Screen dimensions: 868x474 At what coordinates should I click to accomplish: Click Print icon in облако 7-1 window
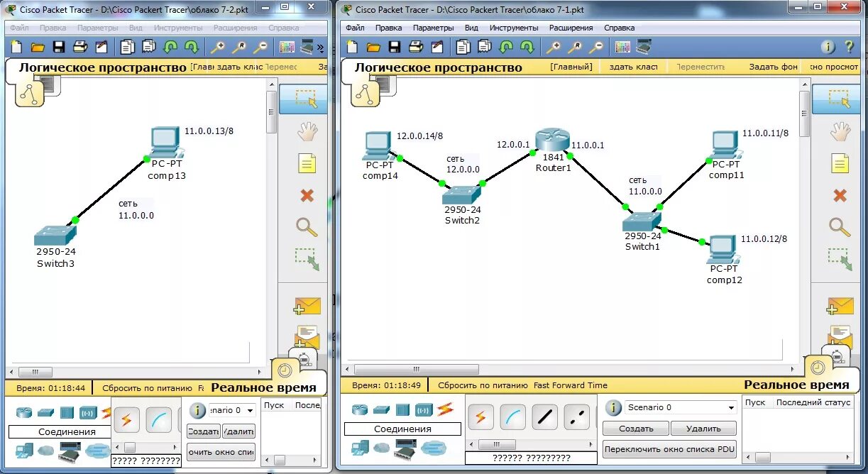(x=416, y=48)
